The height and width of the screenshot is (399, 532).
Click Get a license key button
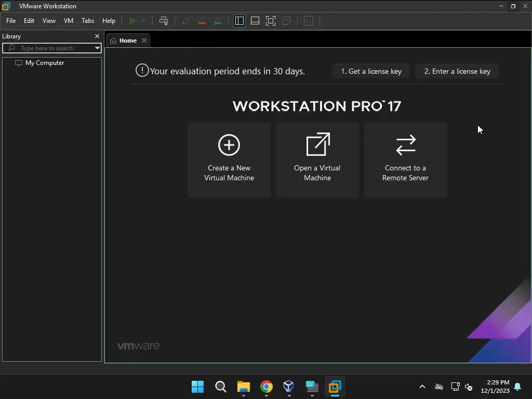[x=371, y=71]
